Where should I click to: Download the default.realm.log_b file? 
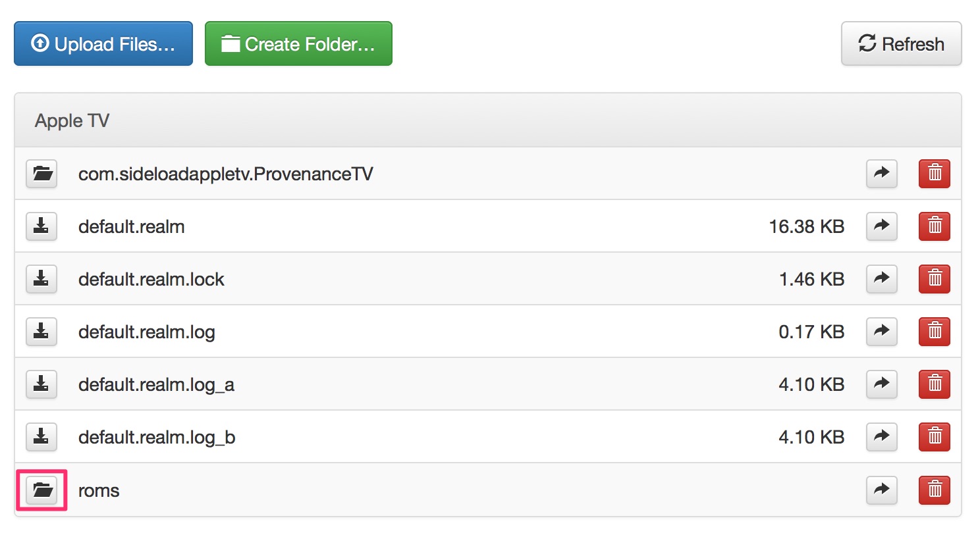41,437
